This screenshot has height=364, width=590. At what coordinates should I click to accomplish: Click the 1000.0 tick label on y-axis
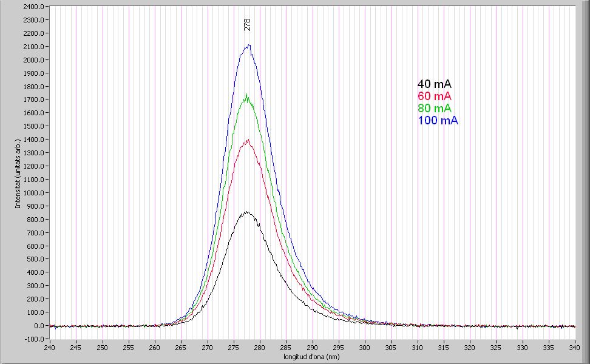coord(35,193)
